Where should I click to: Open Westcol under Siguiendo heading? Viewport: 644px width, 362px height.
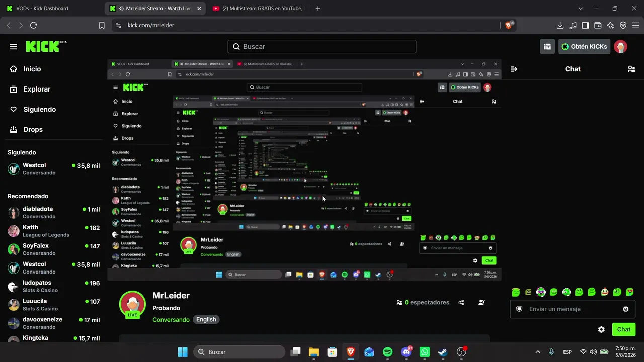click(53, 169)
